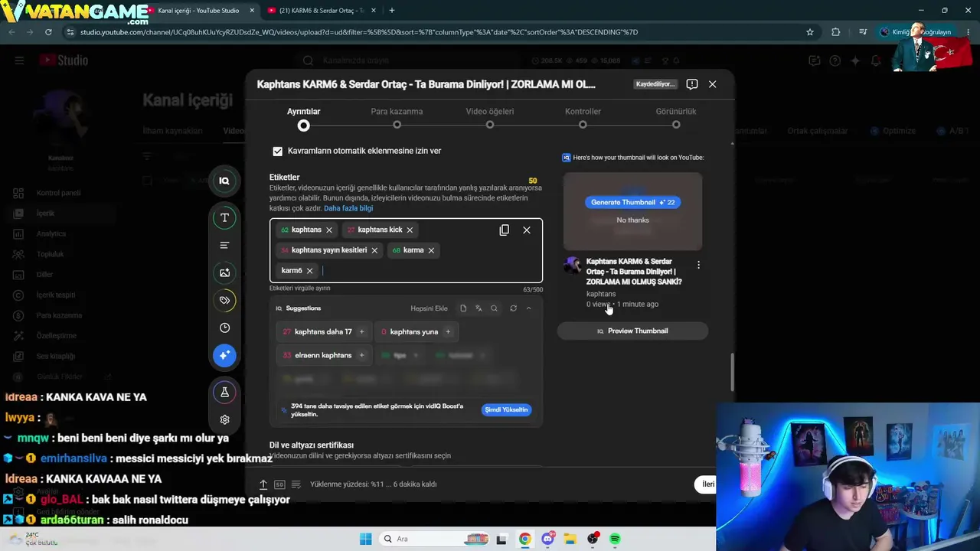Bookmark this page with the star icon

coord(810,32)
